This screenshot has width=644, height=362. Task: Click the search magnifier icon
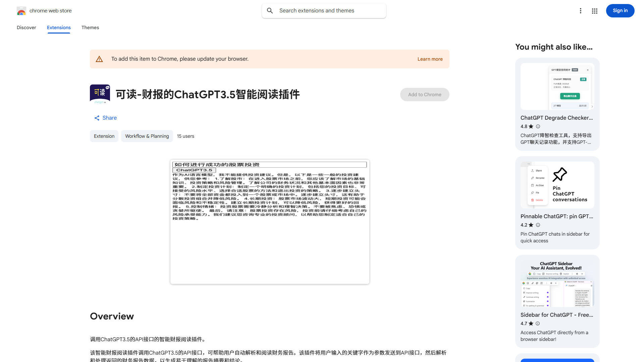[x=270, y=11]
